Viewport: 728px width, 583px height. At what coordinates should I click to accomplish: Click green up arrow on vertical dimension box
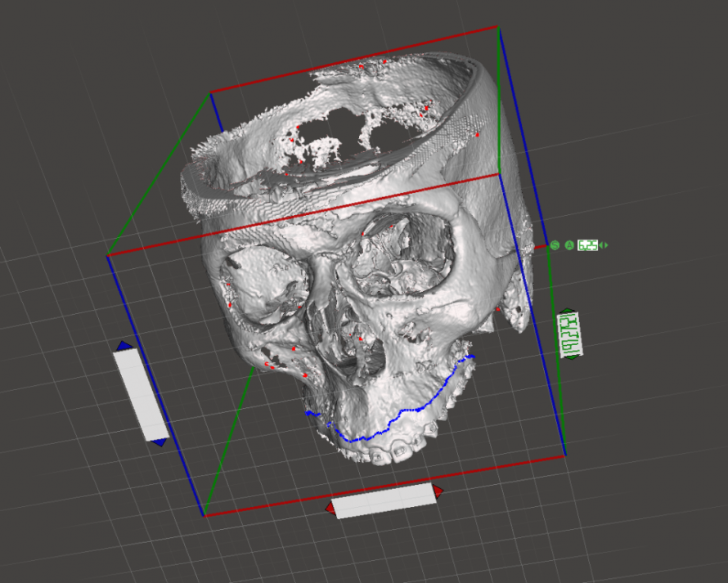pyautogui.click(x=568, y=311)
